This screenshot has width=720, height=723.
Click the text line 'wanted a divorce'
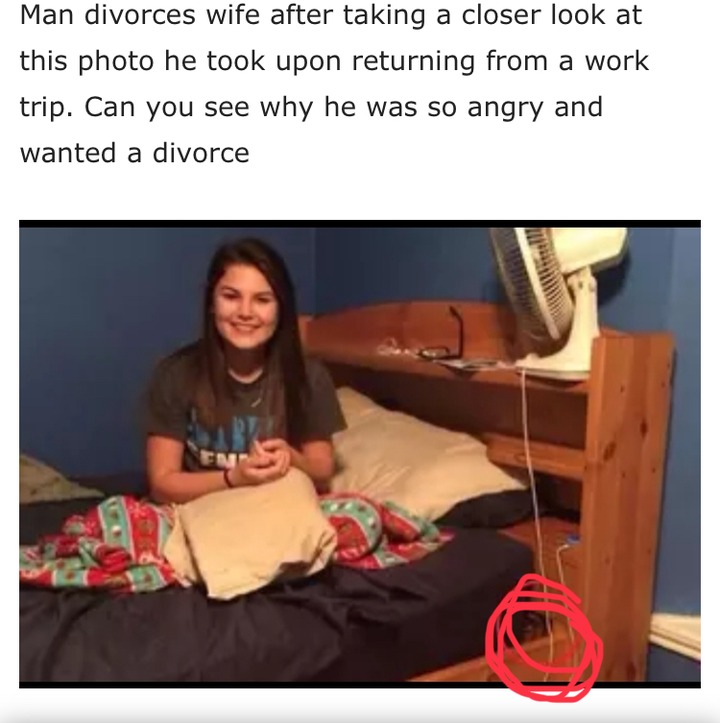click(135, 153)
